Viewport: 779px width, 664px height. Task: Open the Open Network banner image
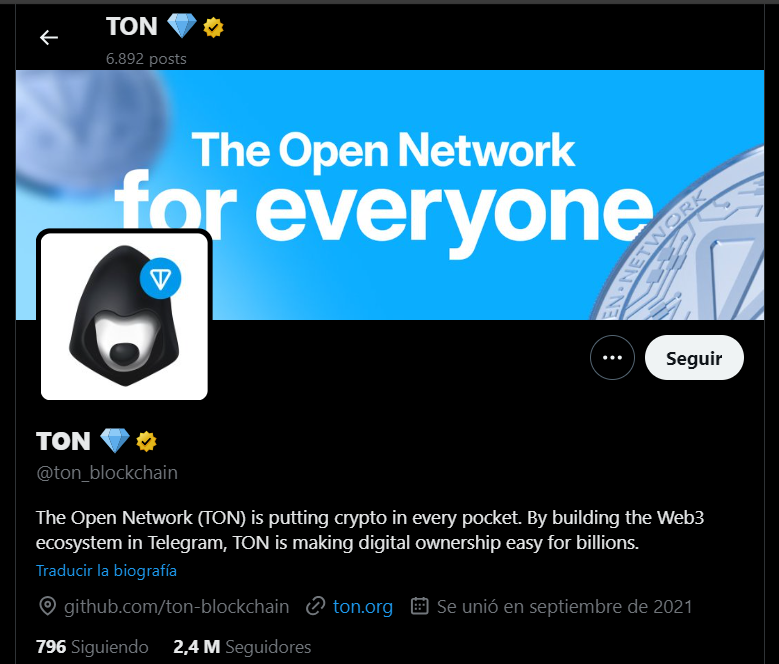390,195
